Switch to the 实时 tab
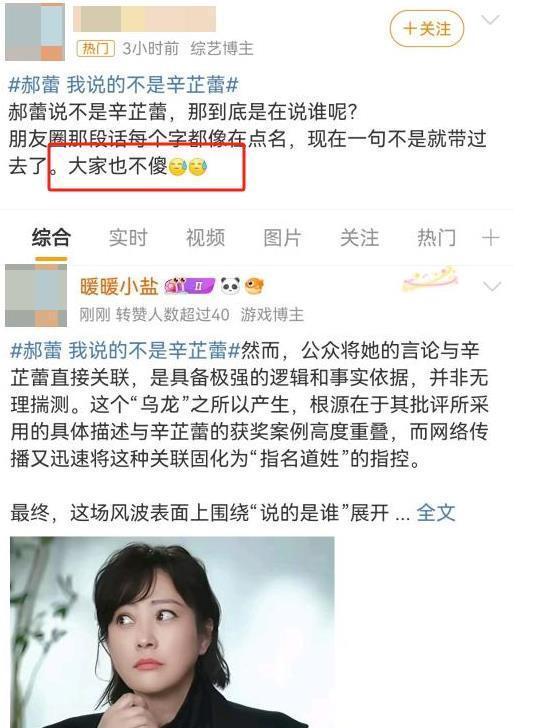Screen dimensions: 543x728 [128, 238]
